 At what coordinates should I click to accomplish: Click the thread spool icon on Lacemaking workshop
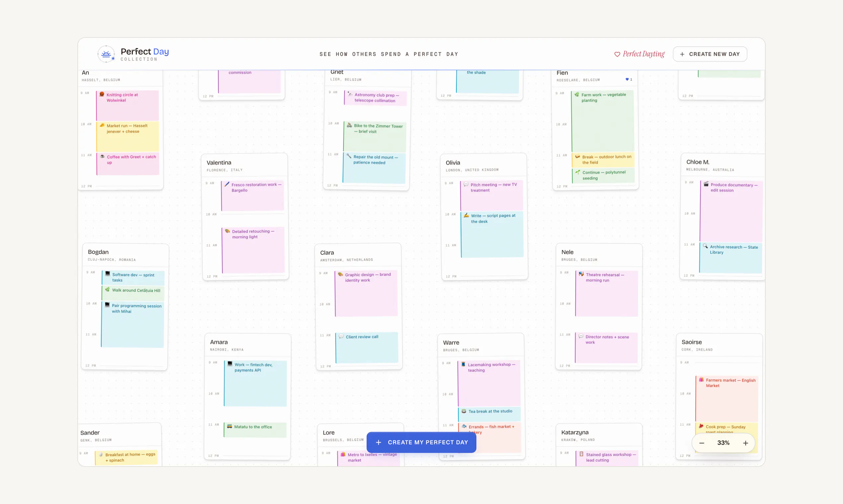click(x=463, y=364)
